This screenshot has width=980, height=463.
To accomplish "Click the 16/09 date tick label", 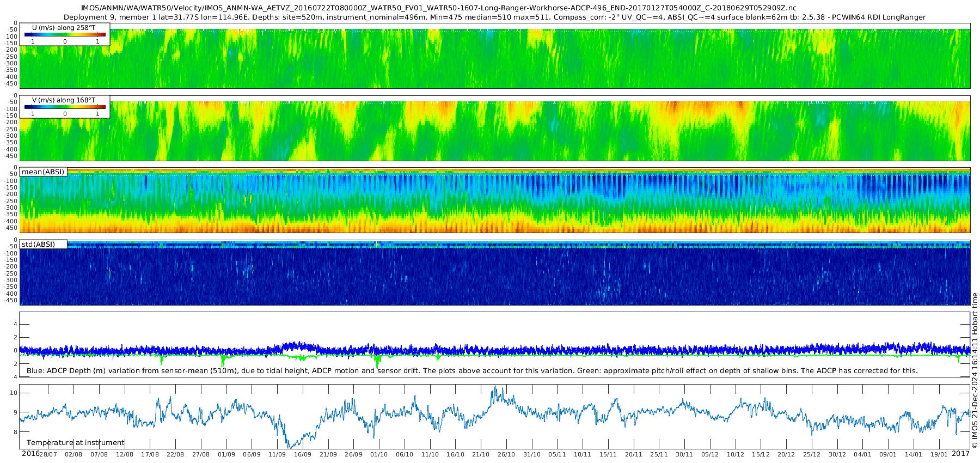I will tap(303, 454).
